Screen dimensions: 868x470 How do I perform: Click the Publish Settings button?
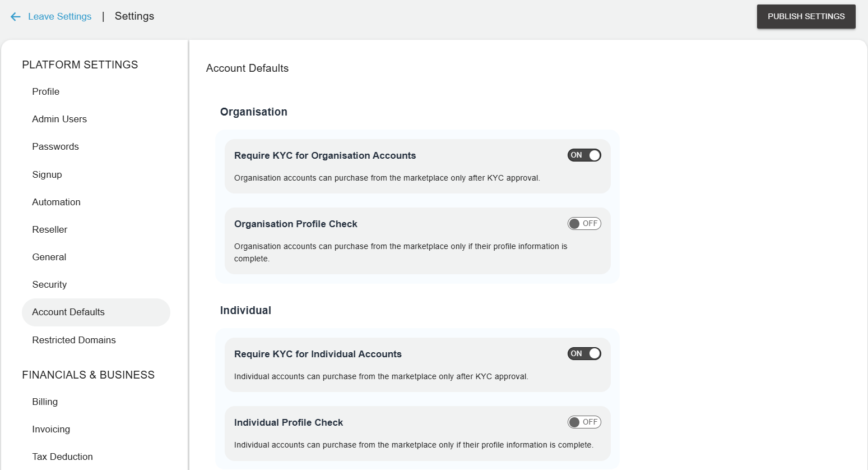pos(806,16)
